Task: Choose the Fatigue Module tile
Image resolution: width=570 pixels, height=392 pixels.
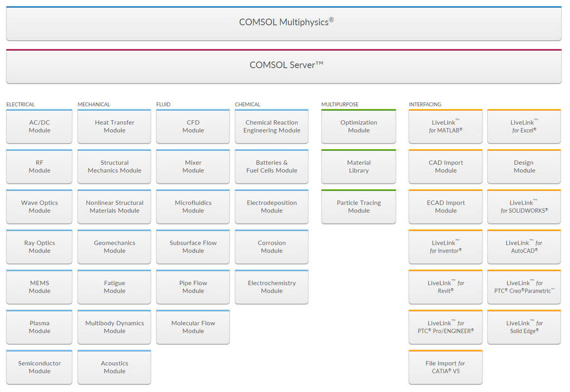Action: click(x=114, y=287)
